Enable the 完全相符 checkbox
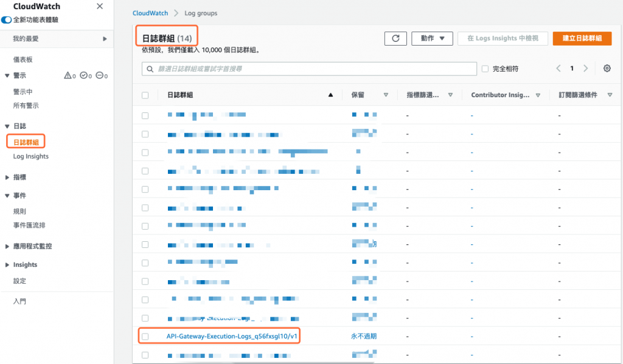This screenshot has width=623, height=364. [485, 69]
